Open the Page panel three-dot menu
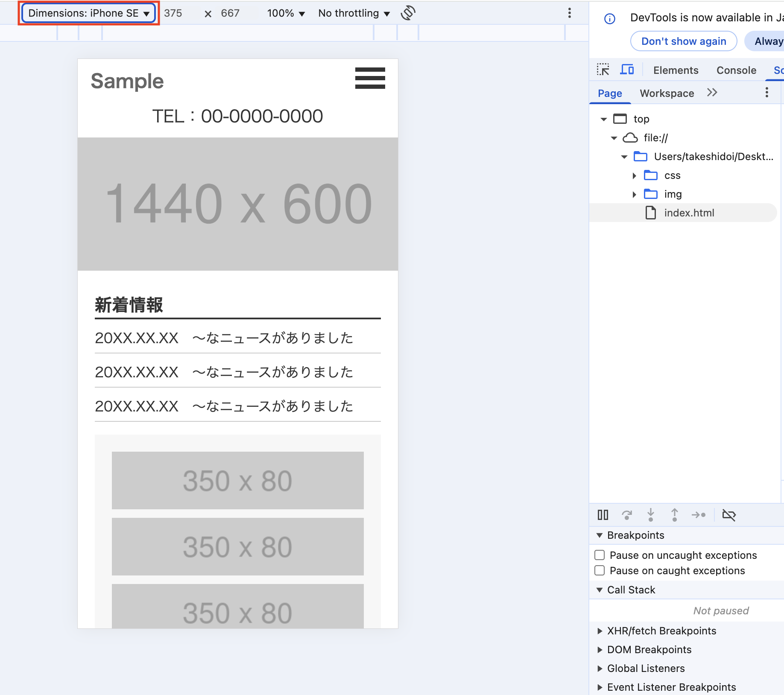 pos(766,93)
